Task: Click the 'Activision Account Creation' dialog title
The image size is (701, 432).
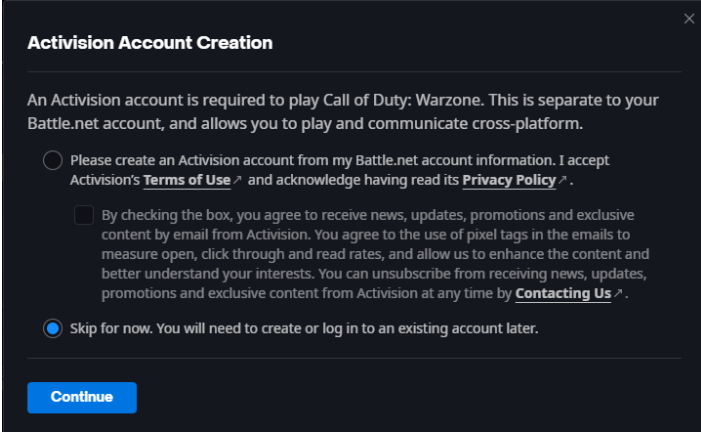Action: [x=150, y=44]
